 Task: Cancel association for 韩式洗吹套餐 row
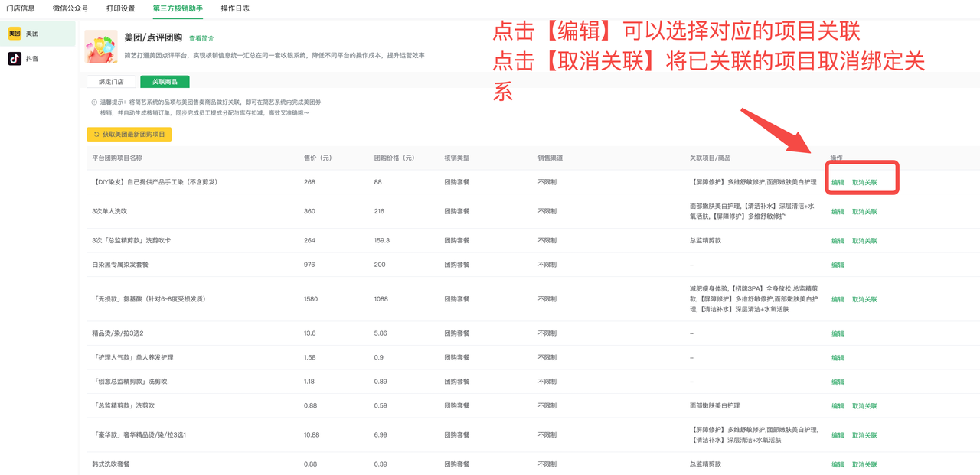(864, 465)
